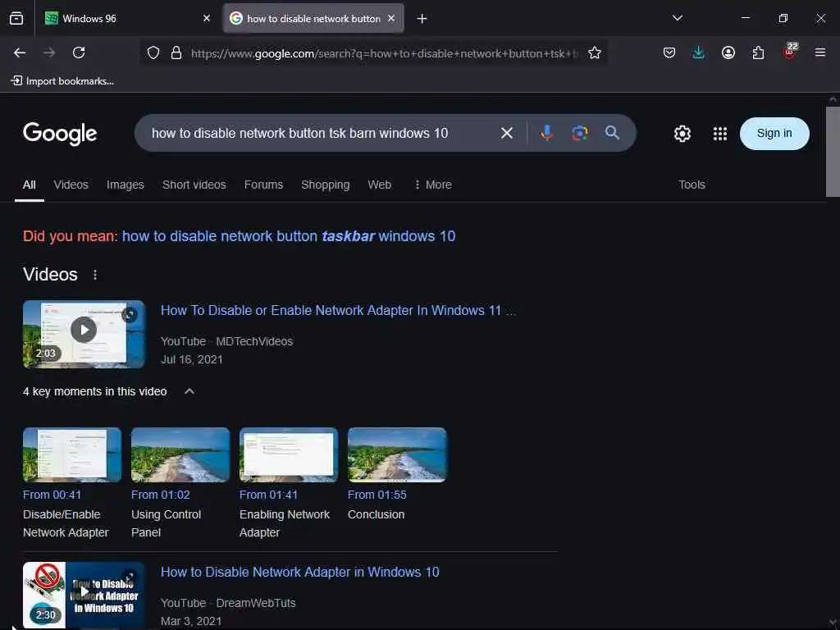Screen dimensions: 840x630
Task: Open ad blocker extension with 22 badge
Action: pos(790,52)
